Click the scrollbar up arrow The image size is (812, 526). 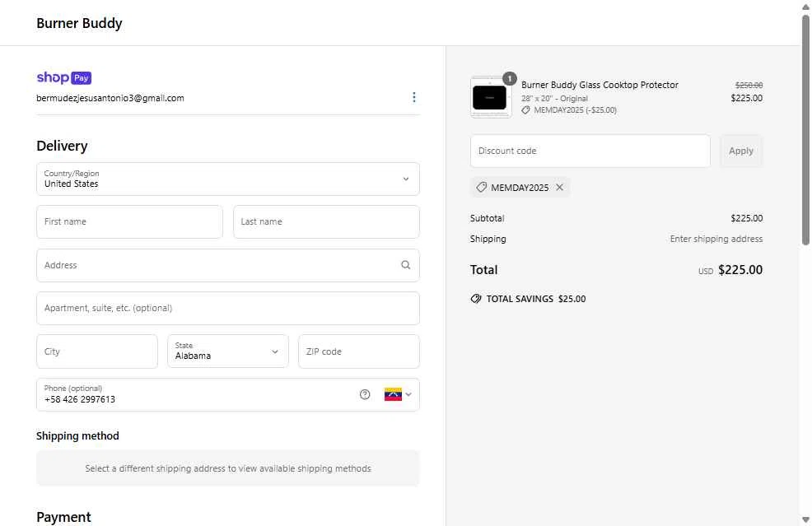click(805, 7)
